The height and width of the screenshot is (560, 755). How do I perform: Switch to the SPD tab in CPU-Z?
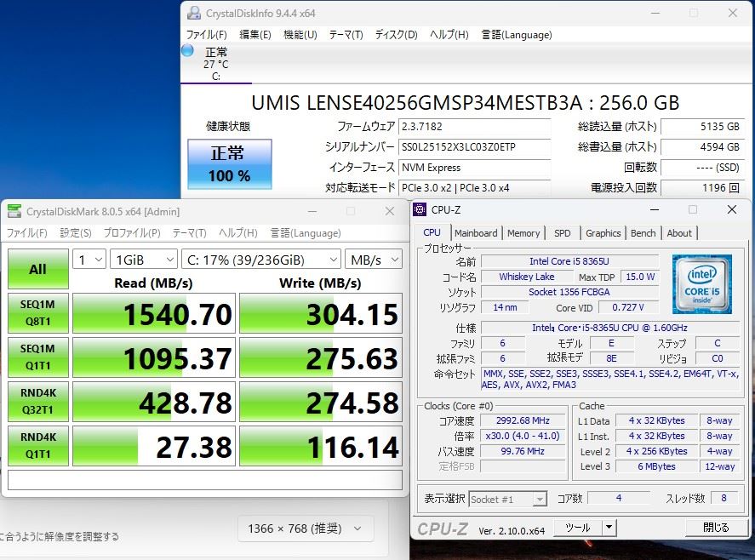tap(562, 233)
